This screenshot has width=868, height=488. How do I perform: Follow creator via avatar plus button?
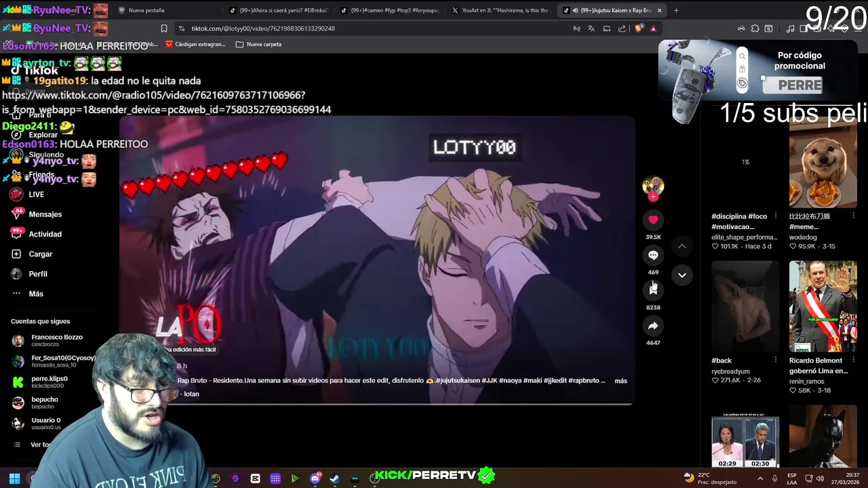tap(653, 197)
